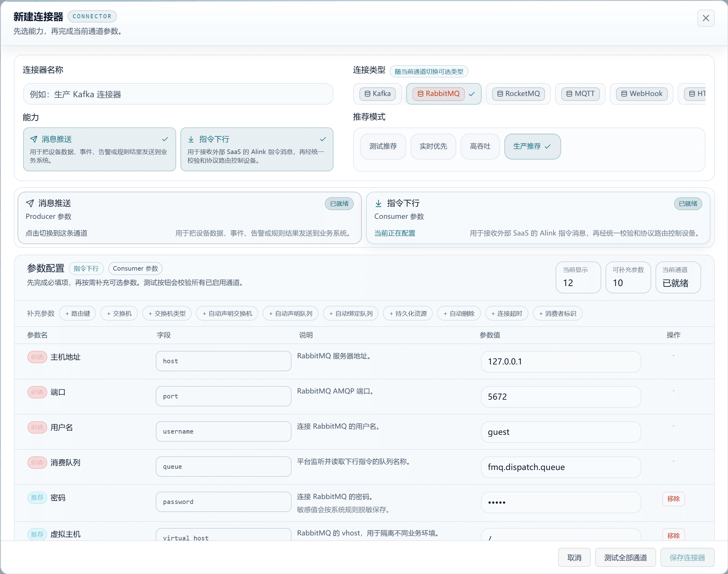Image resolution: width=728 pixels, height=574 pixels.
Task: Select 生产推荐 recommended mode
Action: pos(532,146)
